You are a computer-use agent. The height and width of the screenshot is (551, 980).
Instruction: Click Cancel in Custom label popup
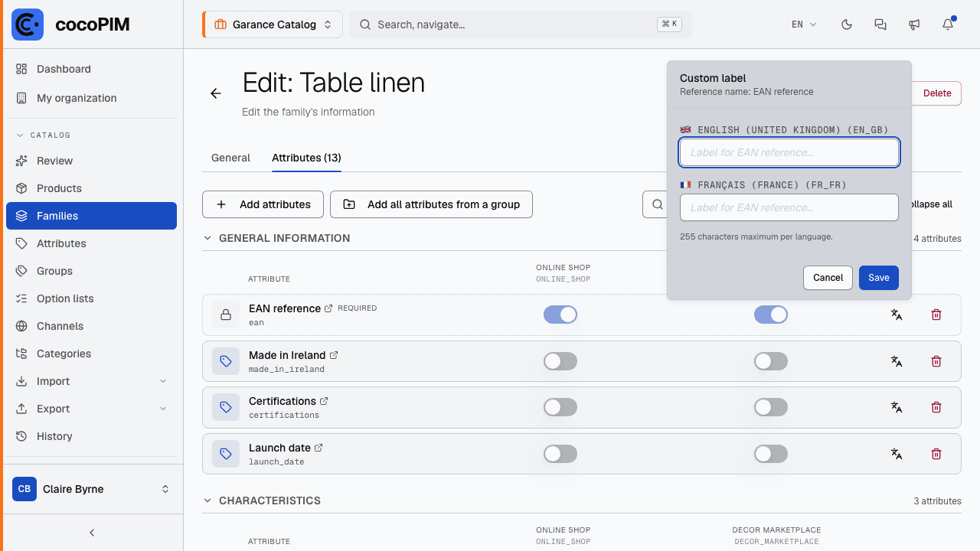click(828, 278)
